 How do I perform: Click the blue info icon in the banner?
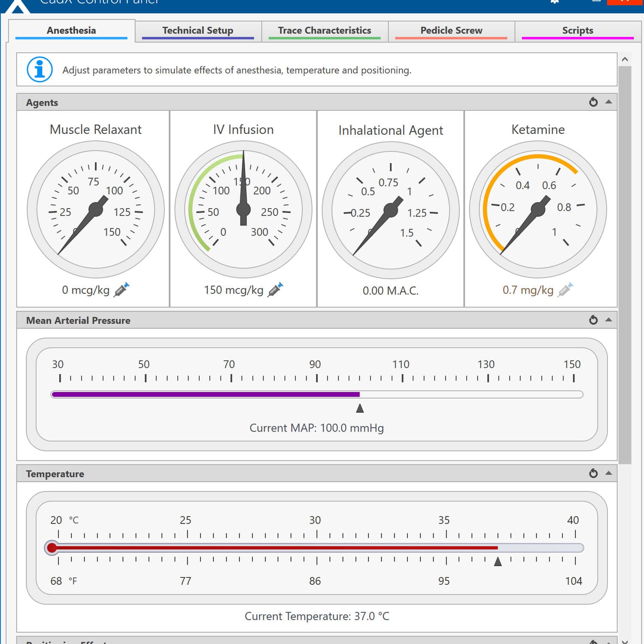pos(40,69)
